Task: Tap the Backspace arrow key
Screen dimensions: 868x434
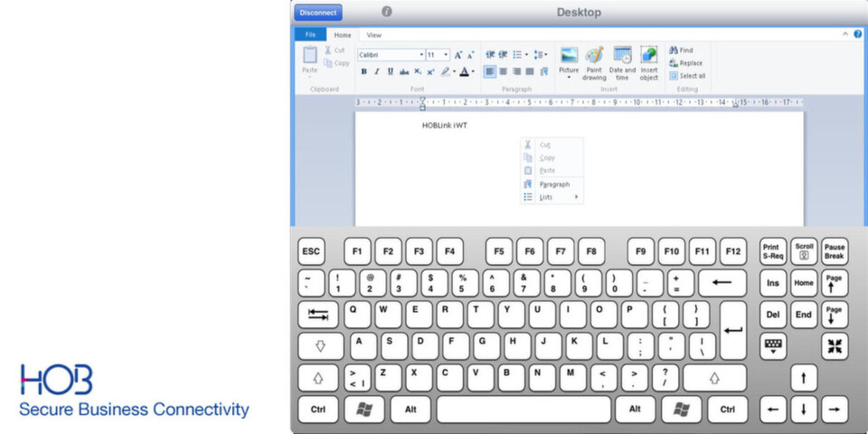Action: pos(722,283)
